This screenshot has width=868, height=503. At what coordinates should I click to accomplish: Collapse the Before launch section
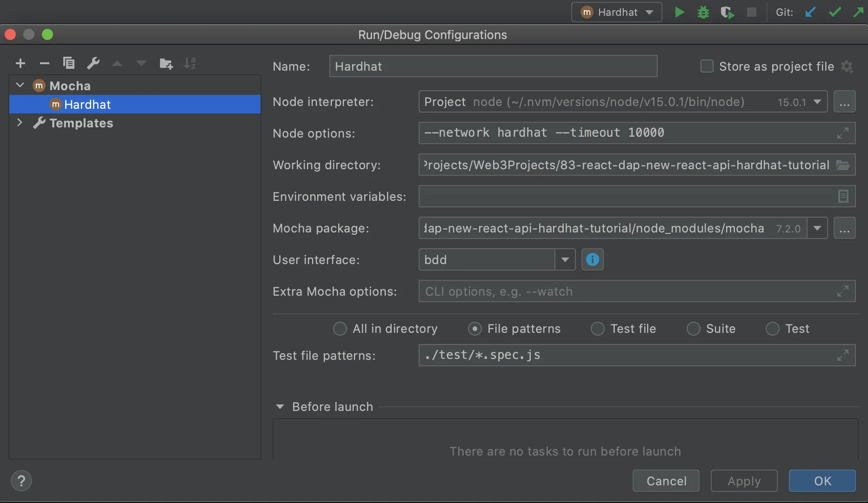click(x=280, y=407)
